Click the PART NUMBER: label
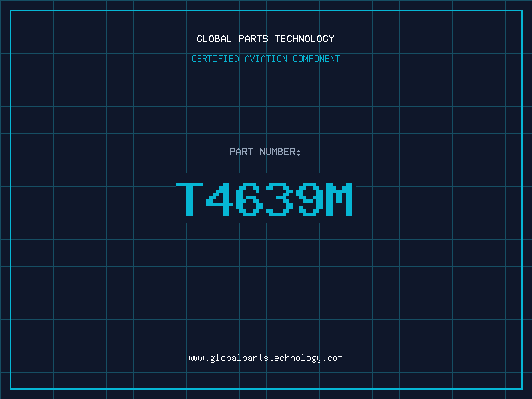The height and width of the screenshot is (399, 532). 265,152
